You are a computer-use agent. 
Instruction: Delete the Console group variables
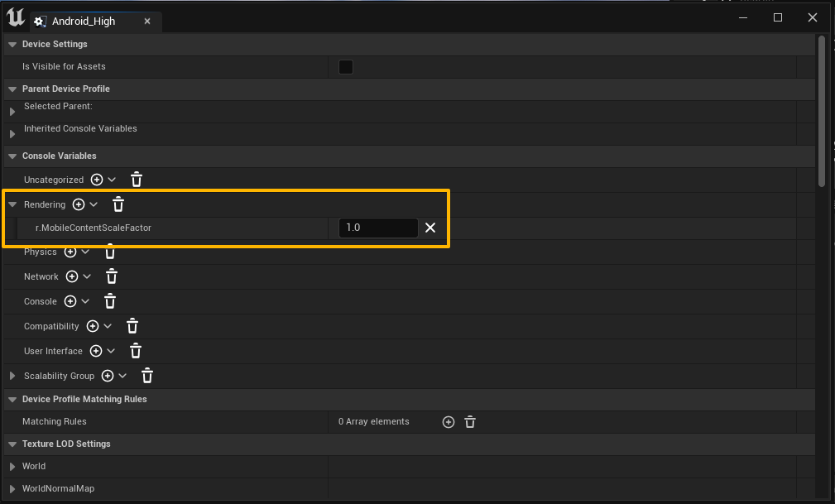click(x=110, y=301)
